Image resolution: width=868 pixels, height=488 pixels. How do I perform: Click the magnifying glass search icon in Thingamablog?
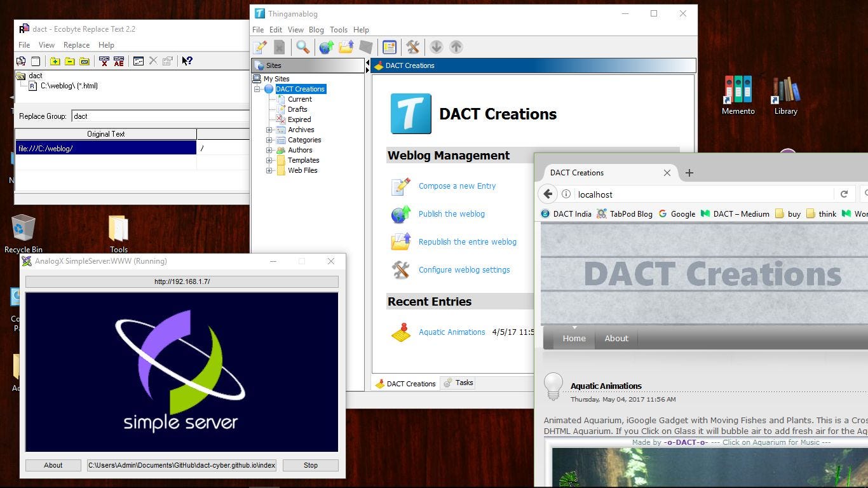(303, 47)
